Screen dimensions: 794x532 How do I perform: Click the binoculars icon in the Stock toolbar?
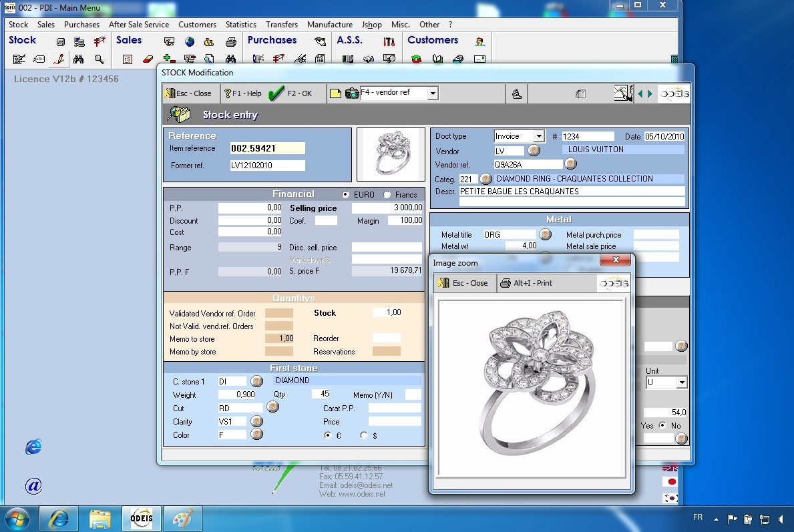pyautogui.click(x=79, y=59)
